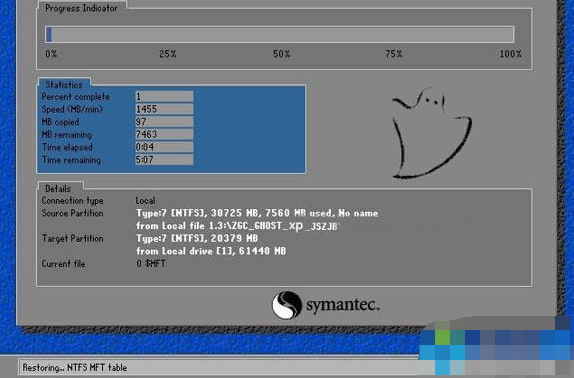Image resolution: width=574 pixels, height=378 pixels.
Task: Click the Target Partition label
Action: [72, 239]
